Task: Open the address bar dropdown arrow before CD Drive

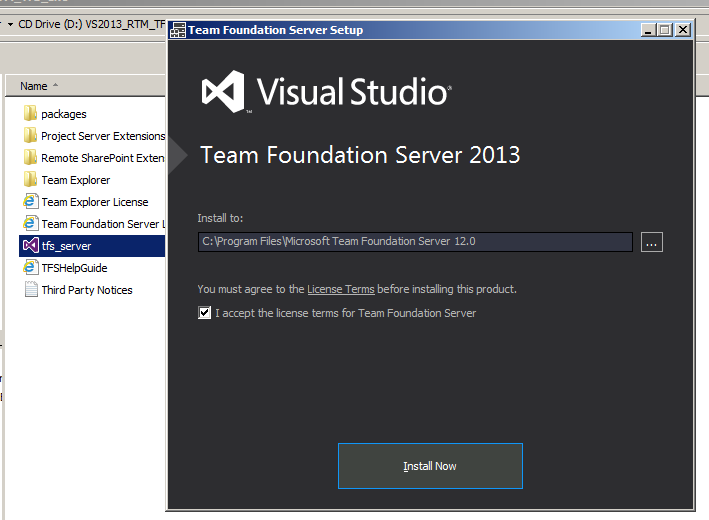Action: pyautogui.click(x=9, y=24)
